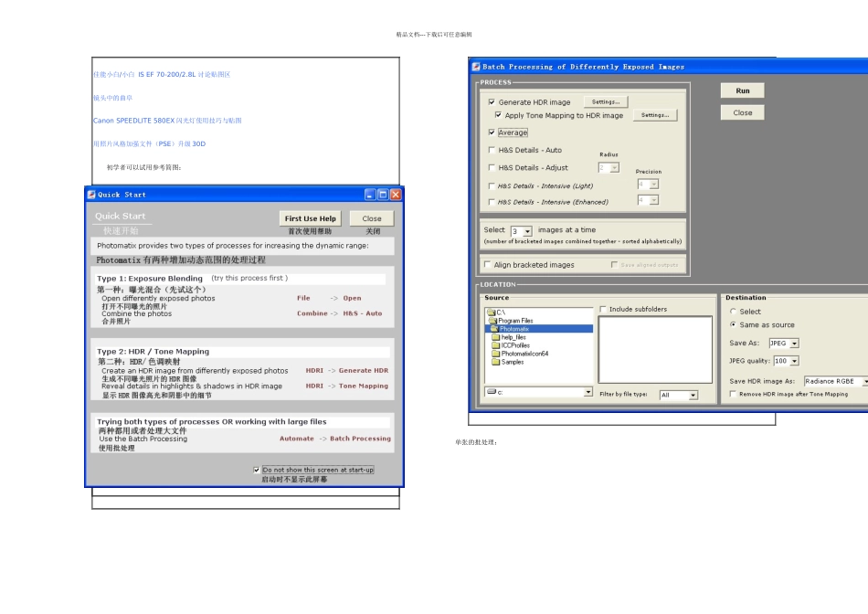
Task: Click Batch Processing window title icon
Action: [475, 67]
